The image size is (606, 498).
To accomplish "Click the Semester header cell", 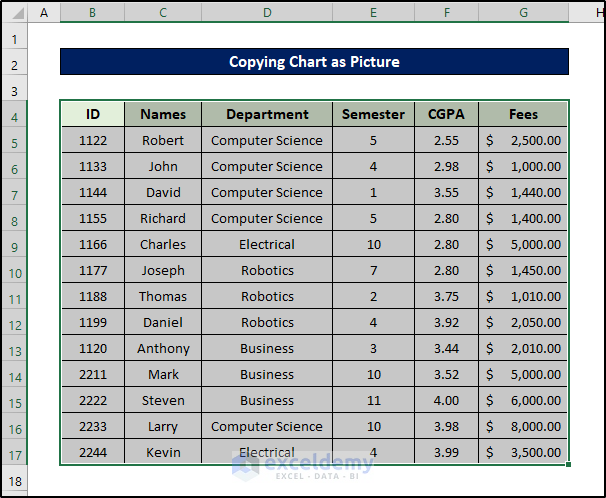I will [x=373, y=114].
